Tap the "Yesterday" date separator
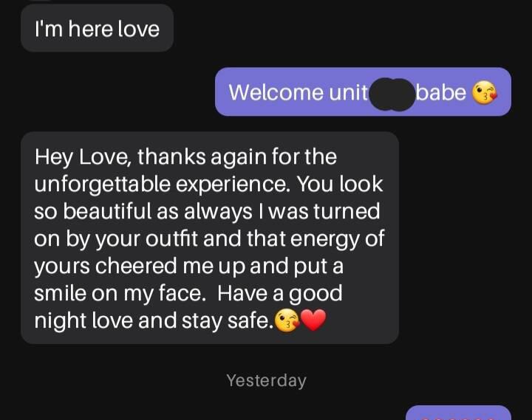This screenshot has width=532, height=420. (x=266, y=380)
